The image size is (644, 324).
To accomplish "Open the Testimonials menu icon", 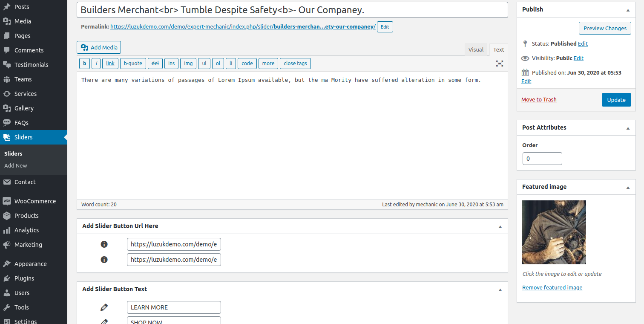I will [x=7, y=65].
